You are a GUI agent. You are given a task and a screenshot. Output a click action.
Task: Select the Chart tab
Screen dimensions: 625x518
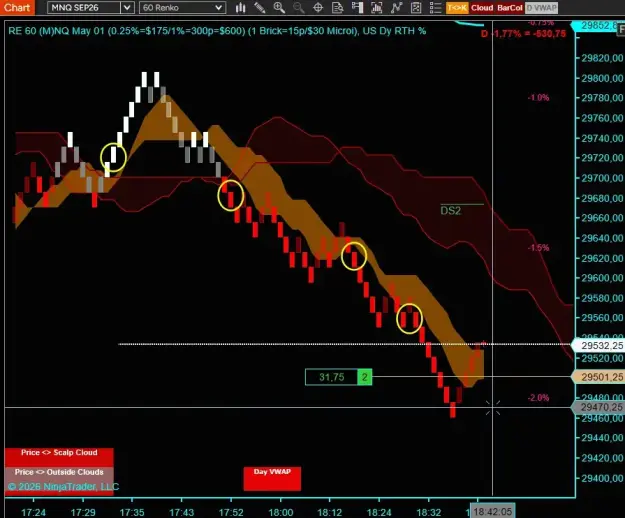[17, 8]
